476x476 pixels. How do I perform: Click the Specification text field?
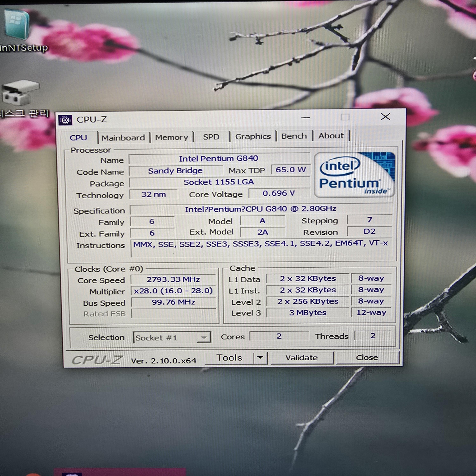coord(261,209)
